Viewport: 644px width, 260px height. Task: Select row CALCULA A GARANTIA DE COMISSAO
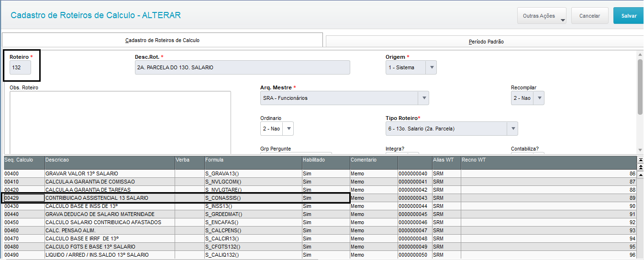click(320, 182)
